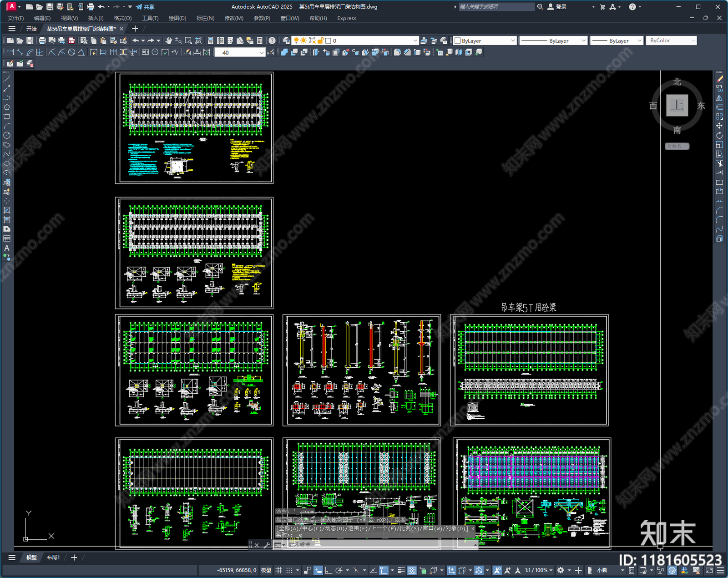Click the Plot printer icon in toolbar
Image resolution: width=728 pixels, height=578 pixels.
pyautogui.click(x=42, y=41)
